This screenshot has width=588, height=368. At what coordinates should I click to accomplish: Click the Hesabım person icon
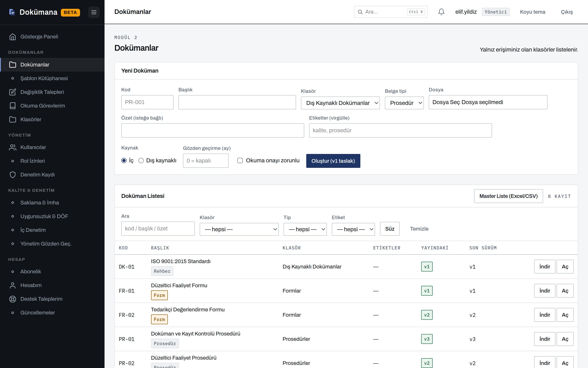(13, 285)
